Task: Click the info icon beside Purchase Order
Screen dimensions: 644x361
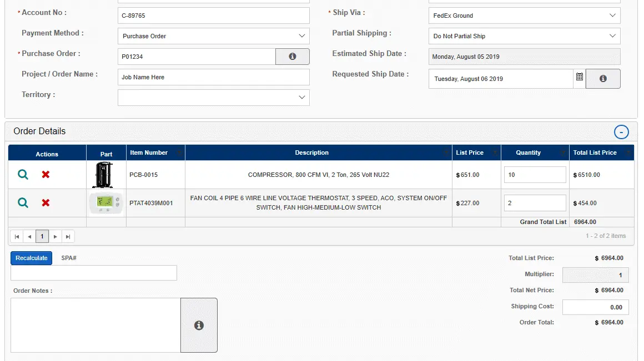Action: pyautogui.click(x=293, y=56)
